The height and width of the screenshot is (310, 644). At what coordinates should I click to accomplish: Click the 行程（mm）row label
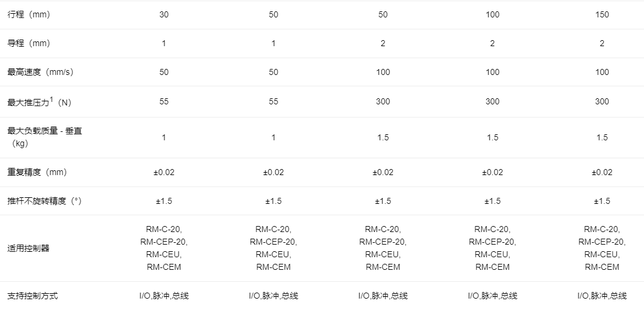(28, 14)
